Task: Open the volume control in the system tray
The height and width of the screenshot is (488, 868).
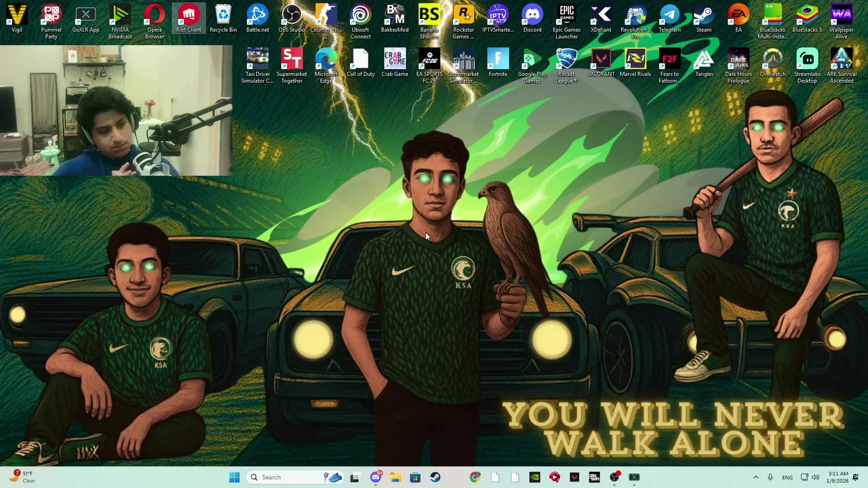Action: tap(816, 477)
